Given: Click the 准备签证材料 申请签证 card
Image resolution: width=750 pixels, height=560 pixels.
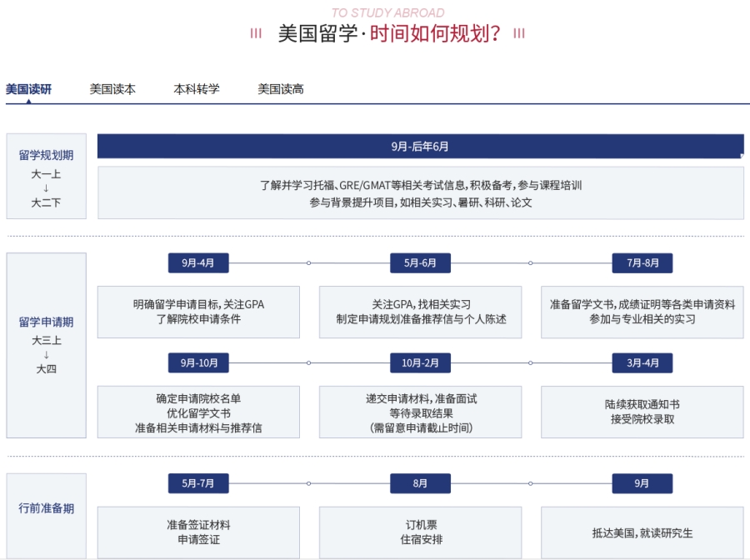Looking at the screenshot, I should [198, 532].
